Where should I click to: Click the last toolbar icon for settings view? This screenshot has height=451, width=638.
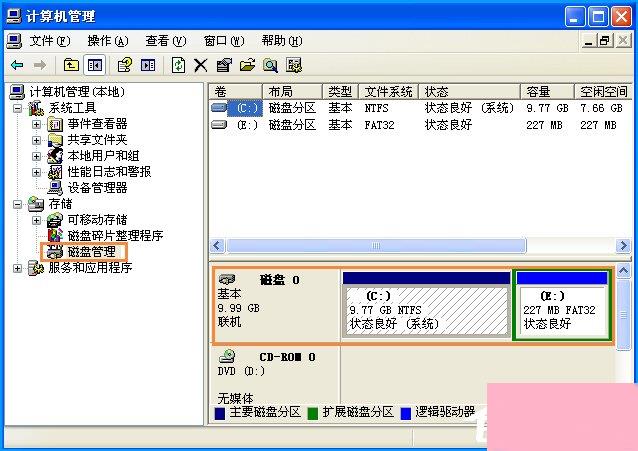coord(294,65)
